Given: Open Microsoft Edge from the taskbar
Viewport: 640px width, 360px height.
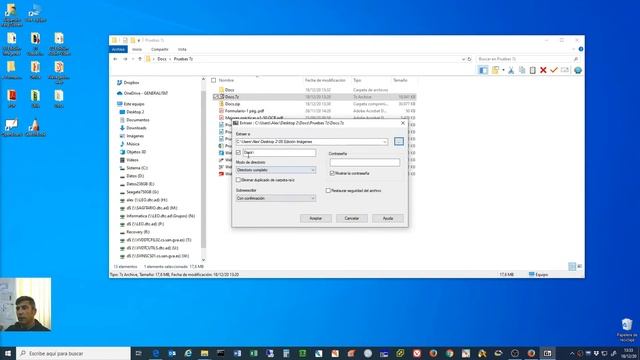Looking at the screenshot, I should coord(156,353).
